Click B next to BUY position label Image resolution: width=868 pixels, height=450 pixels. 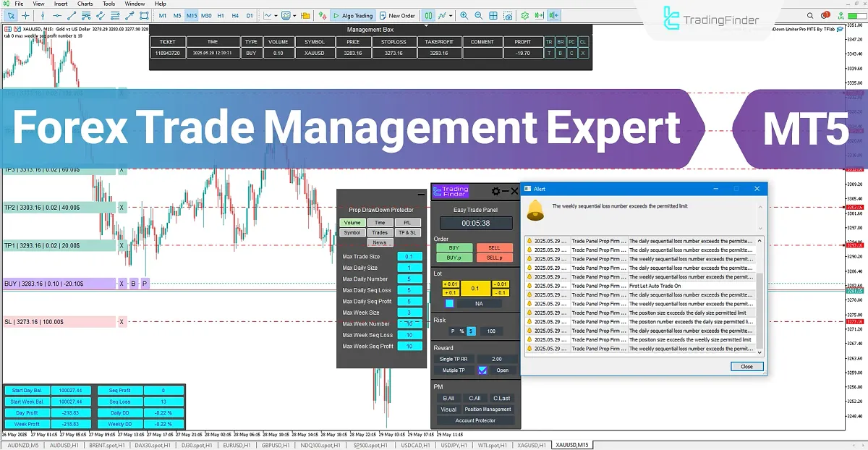click(133, 284)
